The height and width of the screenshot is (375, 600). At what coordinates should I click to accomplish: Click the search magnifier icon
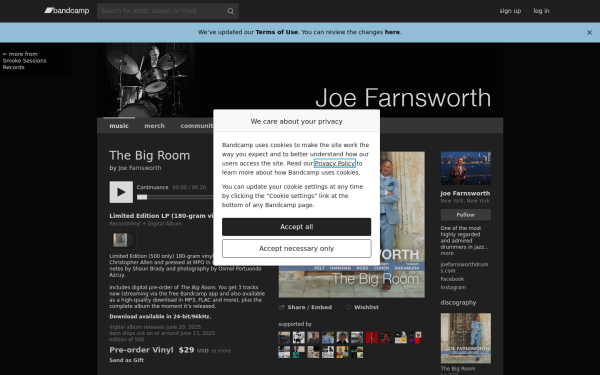230,11
